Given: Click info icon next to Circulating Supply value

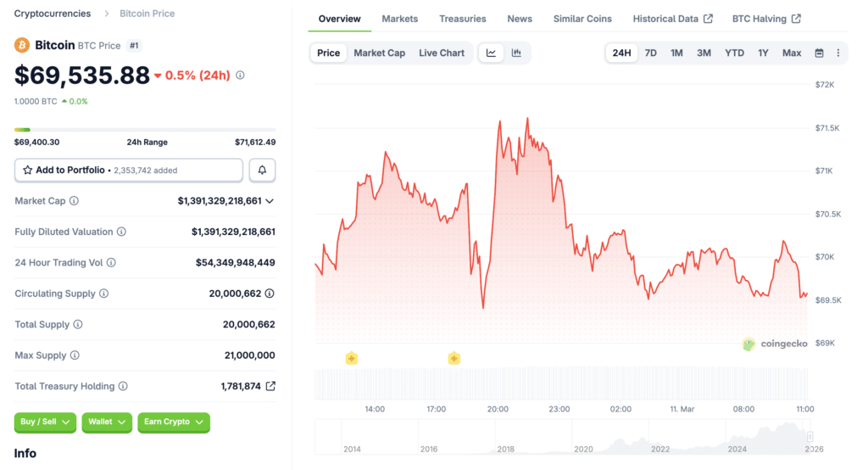Looking at the screenshot, I should click(270, 294).
